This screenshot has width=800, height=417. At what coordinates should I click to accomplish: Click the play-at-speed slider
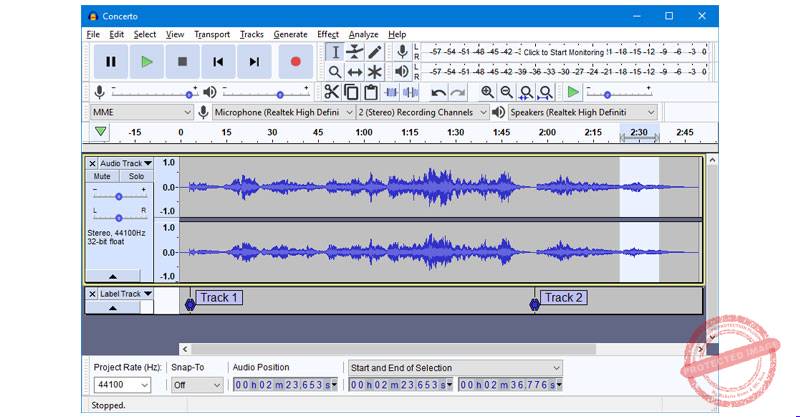619,92
